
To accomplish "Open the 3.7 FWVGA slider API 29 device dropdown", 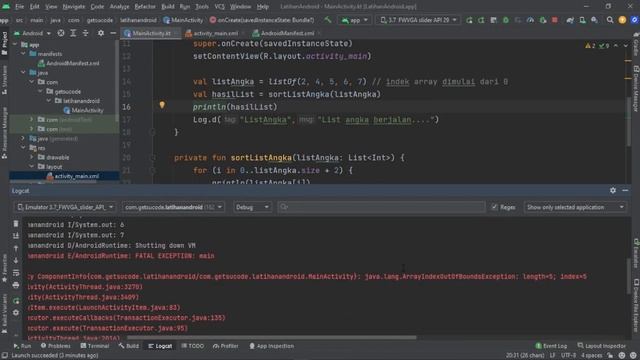I will click(x=418, y=20).
